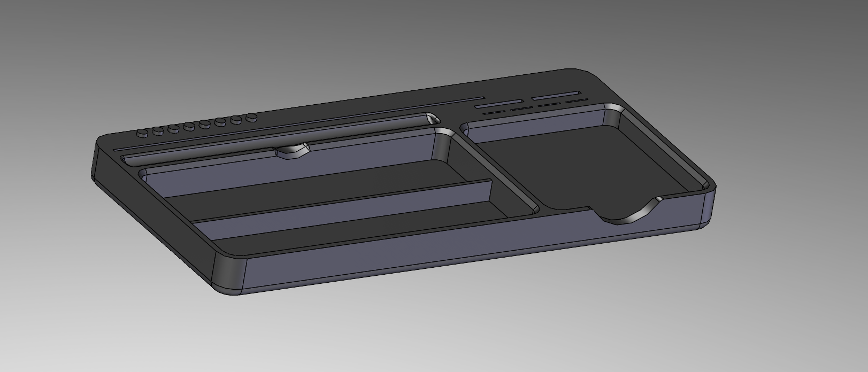Select the front-left rounded corner of the tray
This screenshot has width=868, height=372.
click(x=229, y=273)
